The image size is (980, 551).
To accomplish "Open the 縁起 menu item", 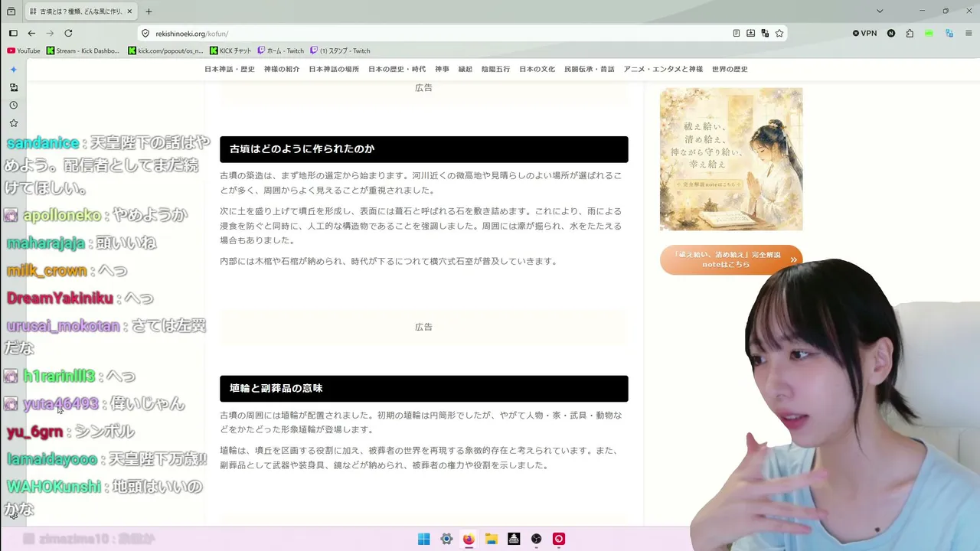I will pyautogui.click(x=465, y=69).
